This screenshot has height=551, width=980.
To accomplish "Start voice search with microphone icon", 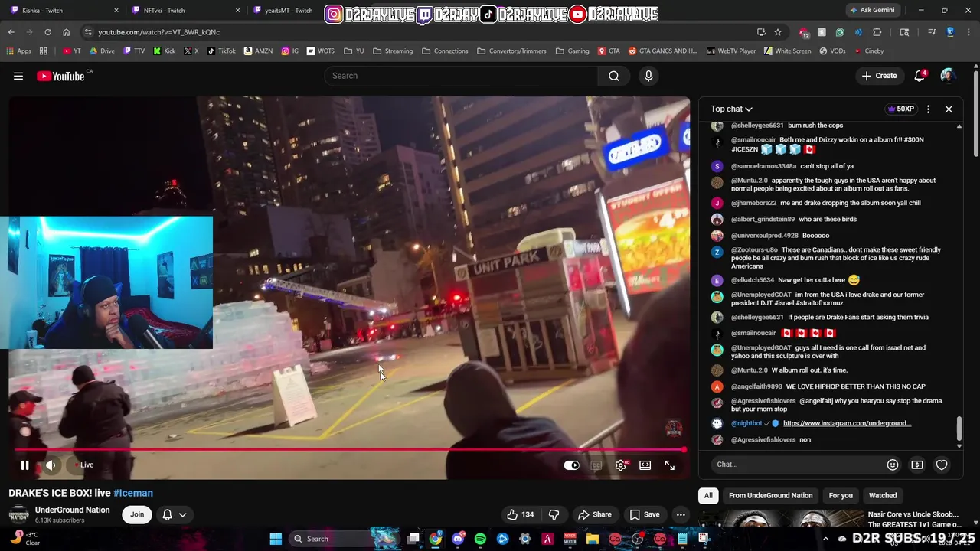I will click(648, 76).
